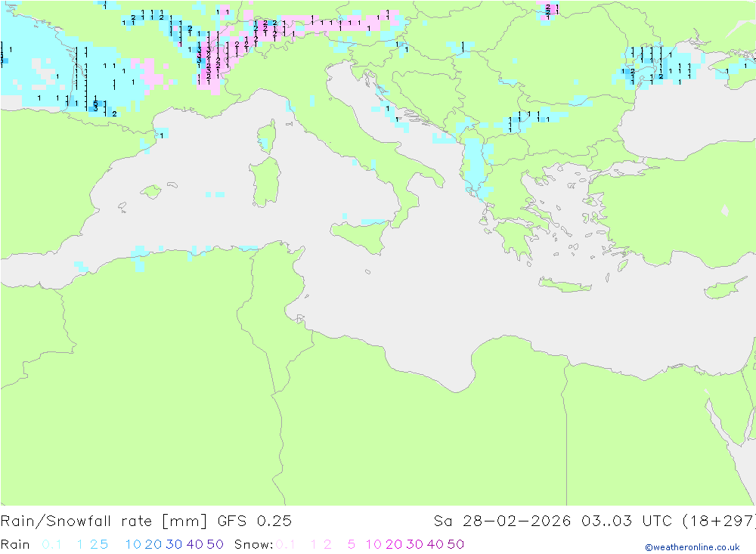This screenshot has width=756, height=554.
Task: Select the rain legend value 0.1
Action: 51,544
